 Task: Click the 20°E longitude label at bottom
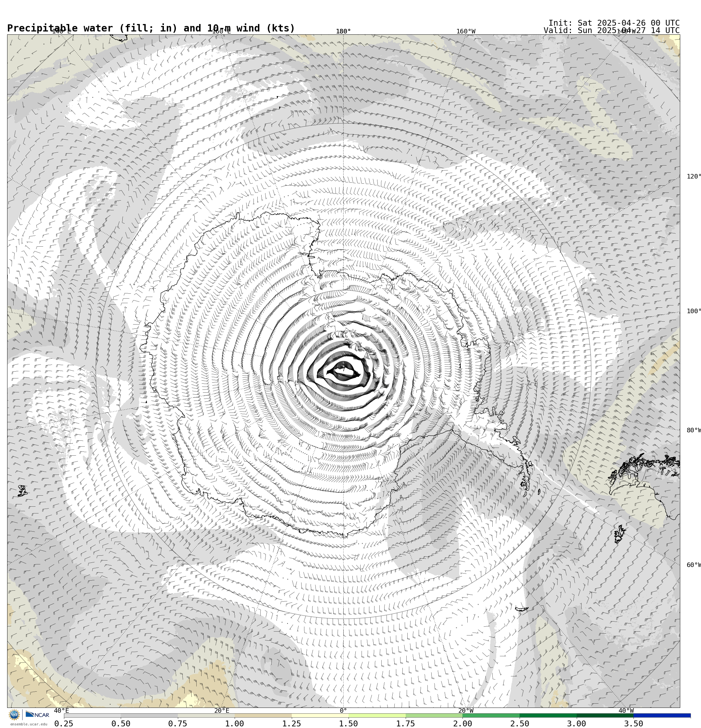(221, 710)
